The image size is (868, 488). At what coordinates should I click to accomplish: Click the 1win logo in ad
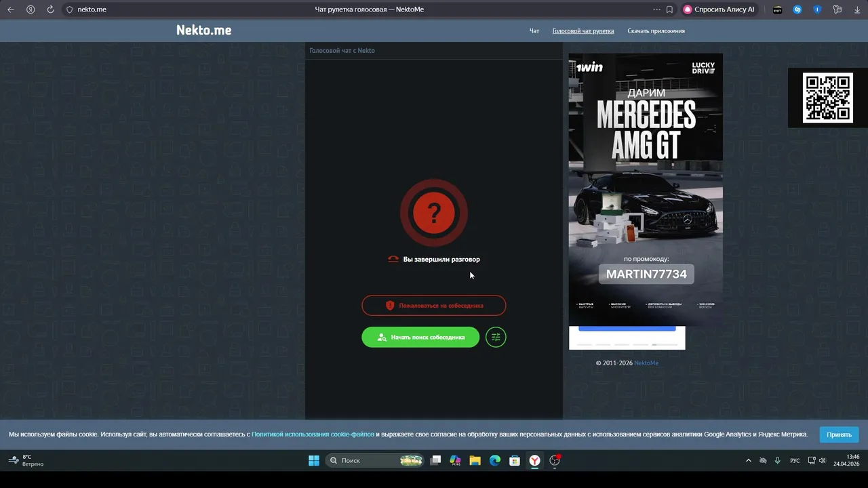589,67
